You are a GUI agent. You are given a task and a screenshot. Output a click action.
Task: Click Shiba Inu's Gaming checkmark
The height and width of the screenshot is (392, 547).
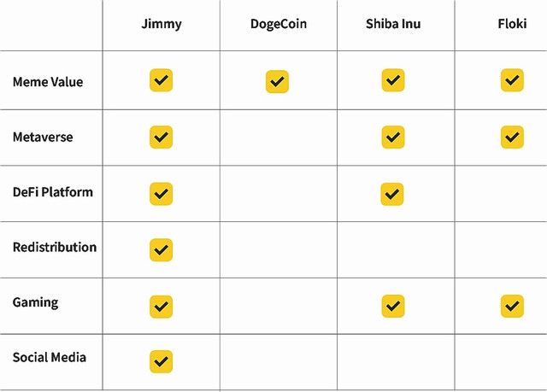point(392,305)
